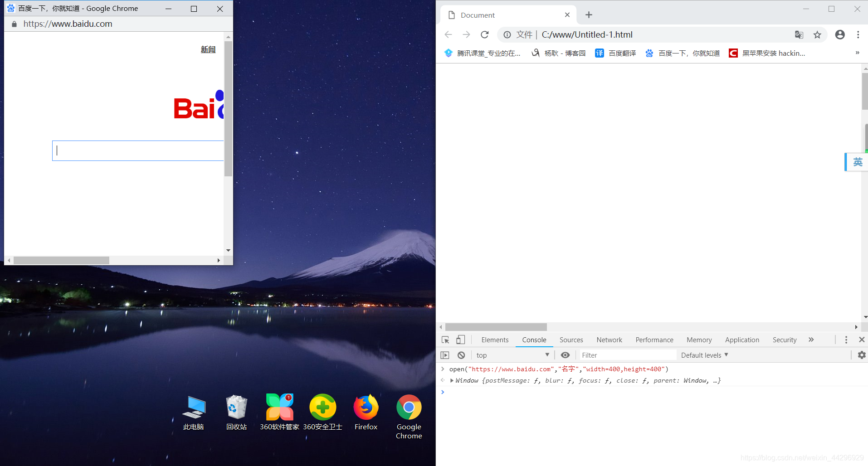This screenshot has width=868, height=466.
Task: Activate the inspect element picker in DevTools
Action: click(x=445, y=340)
